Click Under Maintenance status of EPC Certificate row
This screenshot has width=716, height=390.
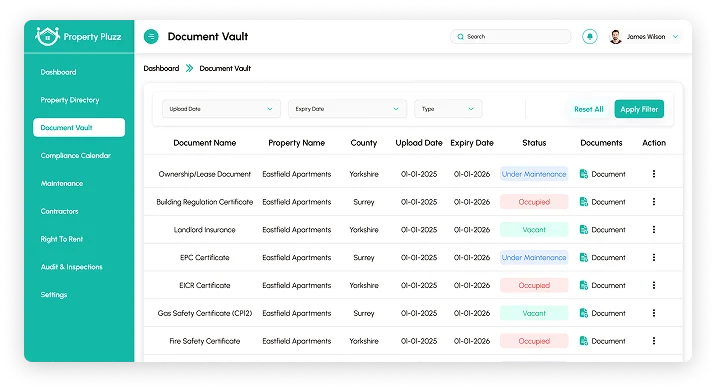(534, 258)
